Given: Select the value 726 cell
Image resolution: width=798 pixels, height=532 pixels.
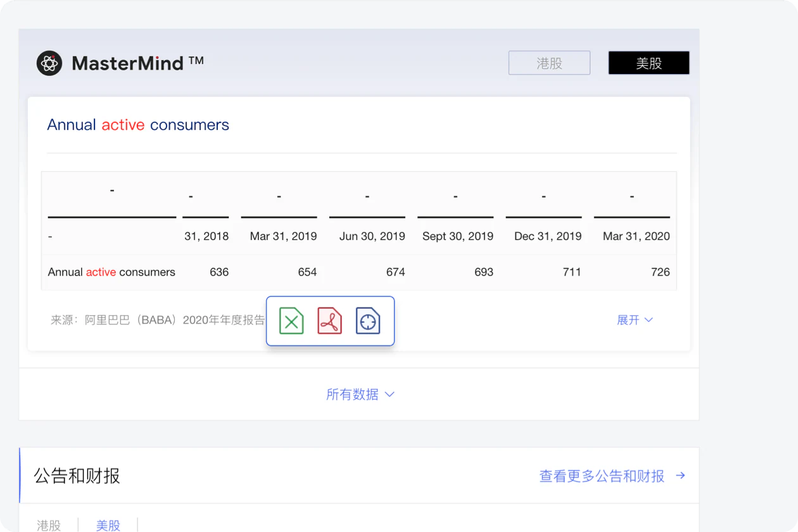Looking at the screenshot, I should [x=660, y=272].
